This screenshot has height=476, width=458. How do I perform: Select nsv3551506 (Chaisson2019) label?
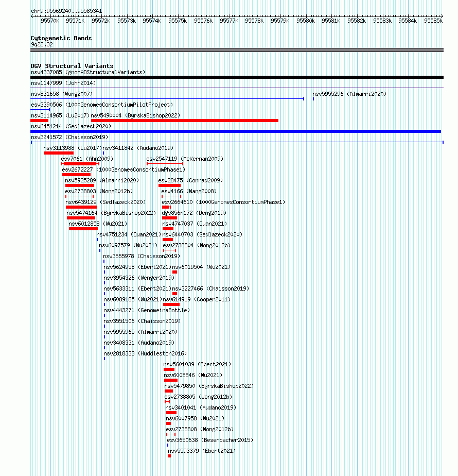tap(142, 321)
